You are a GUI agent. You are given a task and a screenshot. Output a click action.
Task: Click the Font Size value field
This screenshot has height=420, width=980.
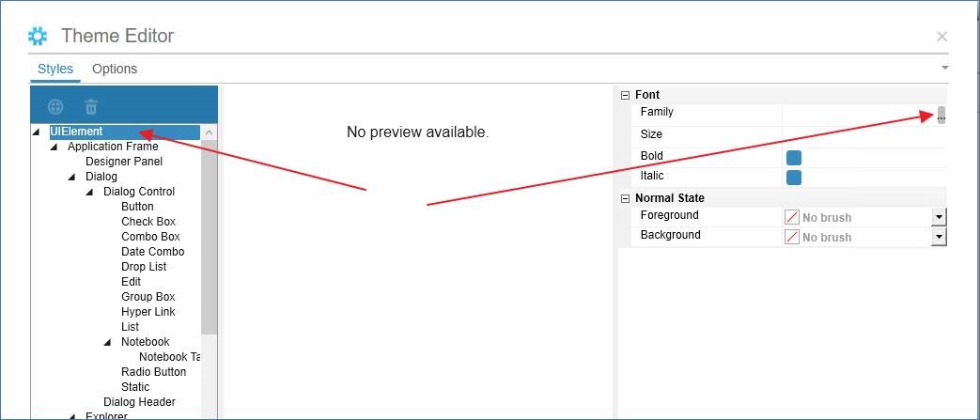864,136
